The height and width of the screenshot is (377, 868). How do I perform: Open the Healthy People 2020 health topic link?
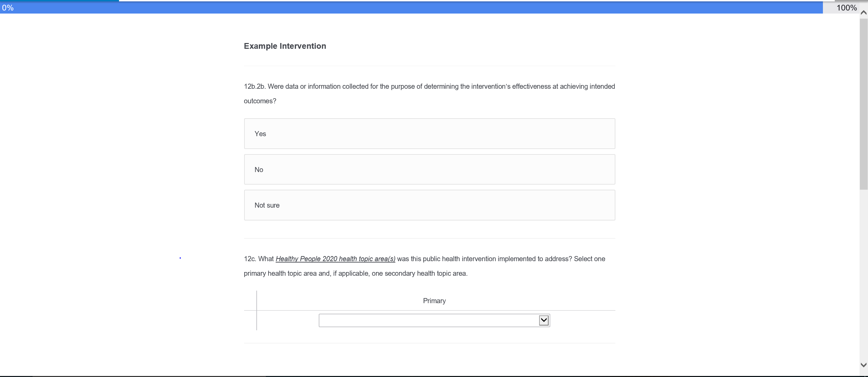click(x=335, y=259)
